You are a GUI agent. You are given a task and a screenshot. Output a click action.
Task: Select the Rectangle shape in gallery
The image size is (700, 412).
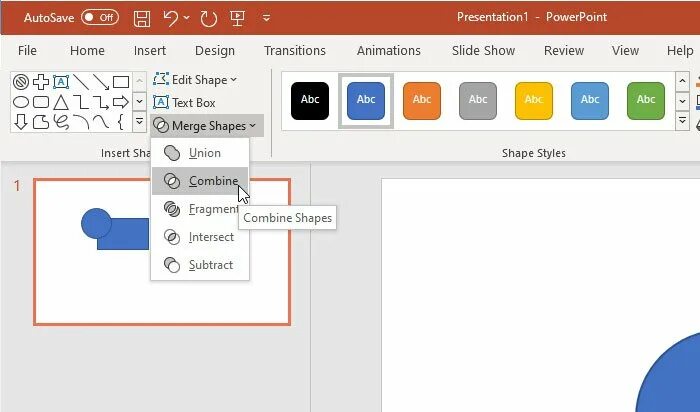121,82
